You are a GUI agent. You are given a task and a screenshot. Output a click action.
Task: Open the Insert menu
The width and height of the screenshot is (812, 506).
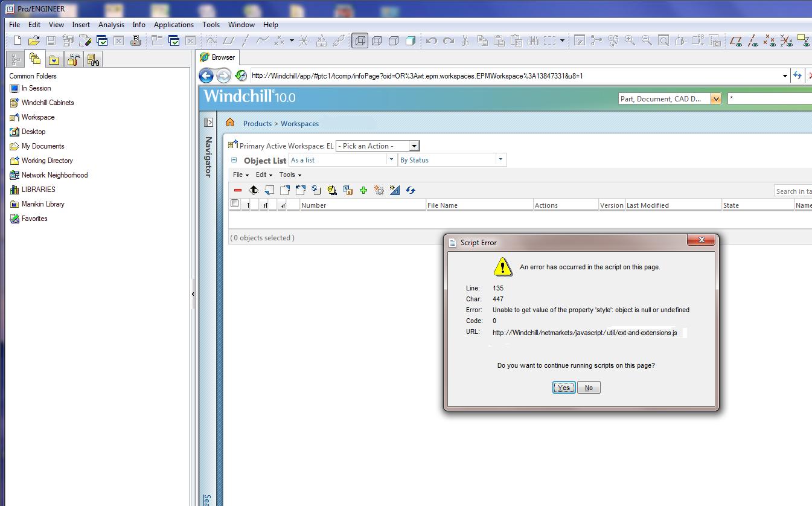[x=81, y=25]
